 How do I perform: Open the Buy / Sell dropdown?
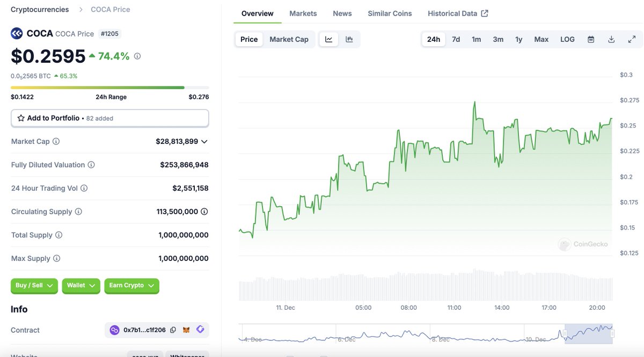pyautogui.click(x=34, y=286)
